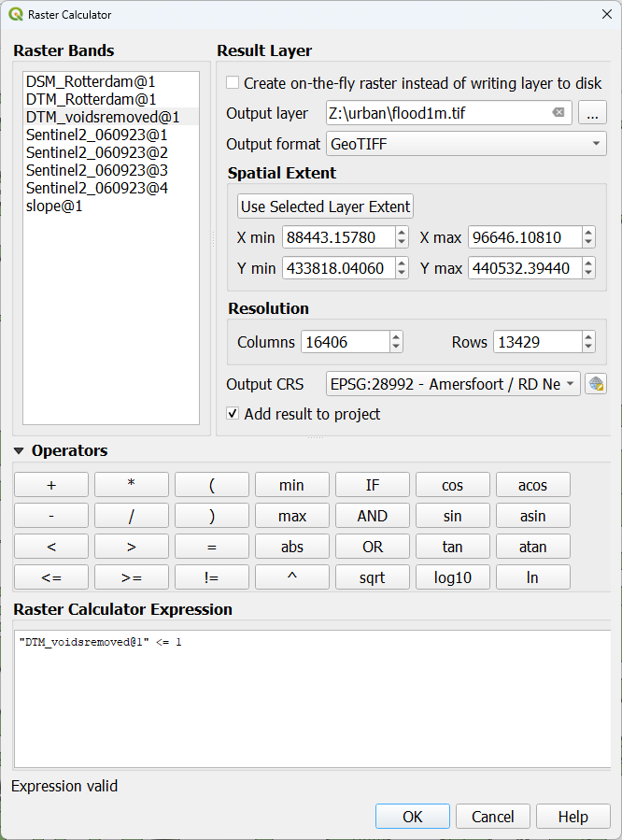Image resolution: width=622 pixels, height=840 pixels.
Task: Open the Output format dropdown
Action: click(x=465, y=144)
